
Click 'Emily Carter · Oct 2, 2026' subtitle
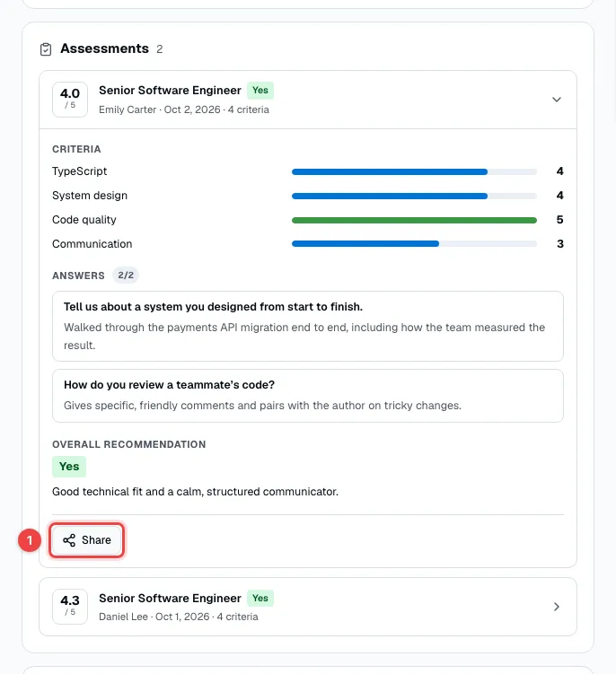coord(184,109)
